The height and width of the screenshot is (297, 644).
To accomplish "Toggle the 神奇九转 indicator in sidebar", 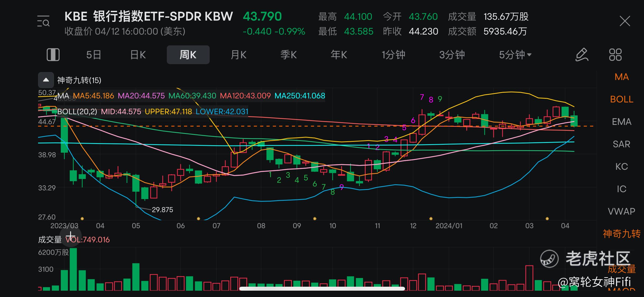I will click(x=622, y=234).
